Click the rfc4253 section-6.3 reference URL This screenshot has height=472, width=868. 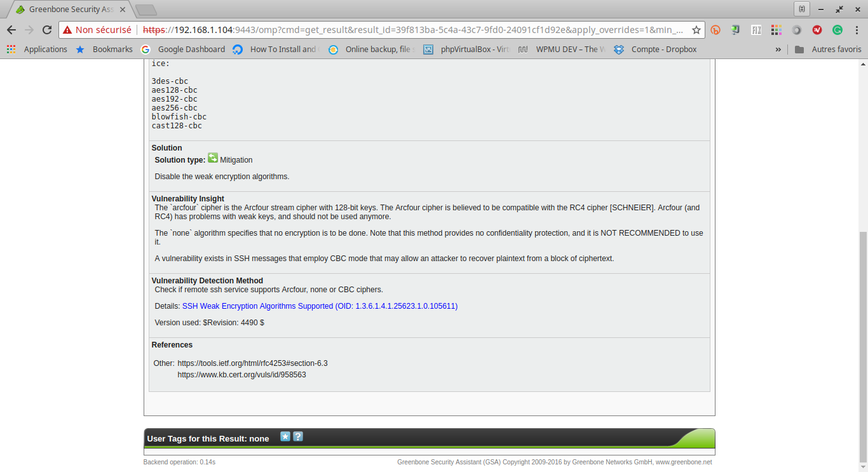pos(252,363)
